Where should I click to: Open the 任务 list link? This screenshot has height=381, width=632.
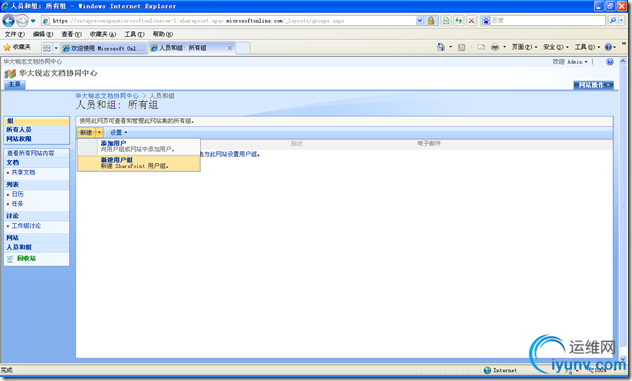click(x=17, y=204)
